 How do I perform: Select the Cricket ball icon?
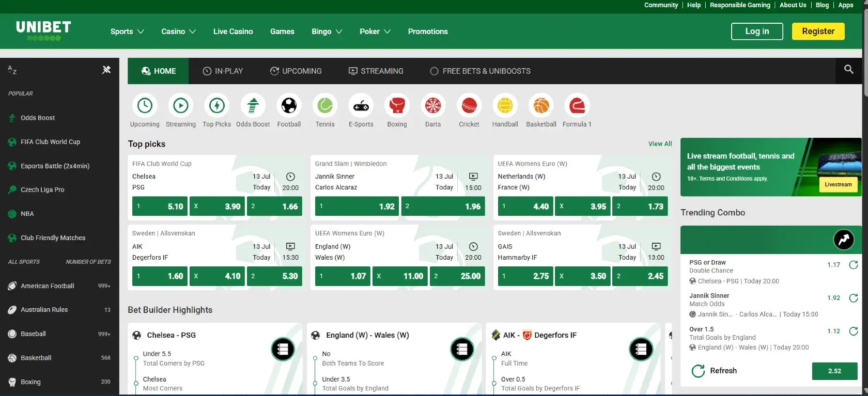pyautogui.click(x=469, y=105)
